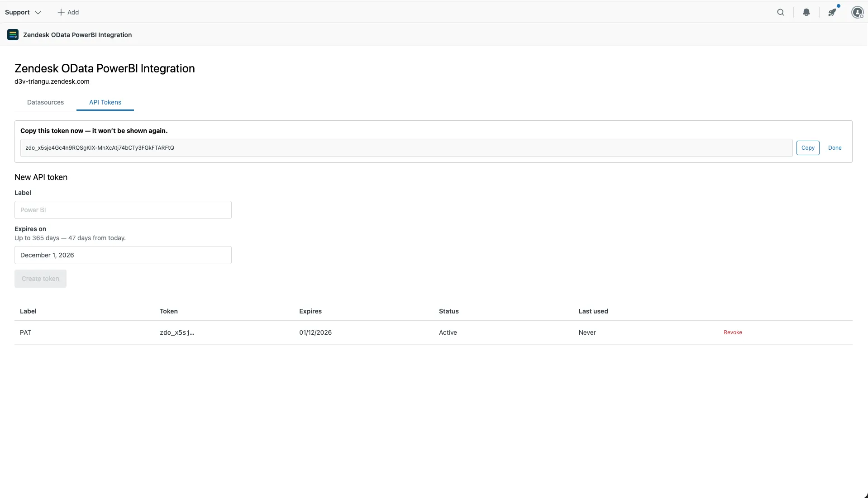868x498 pixels.
Task: Click the rocket launch icon
Action: point(832,12)
